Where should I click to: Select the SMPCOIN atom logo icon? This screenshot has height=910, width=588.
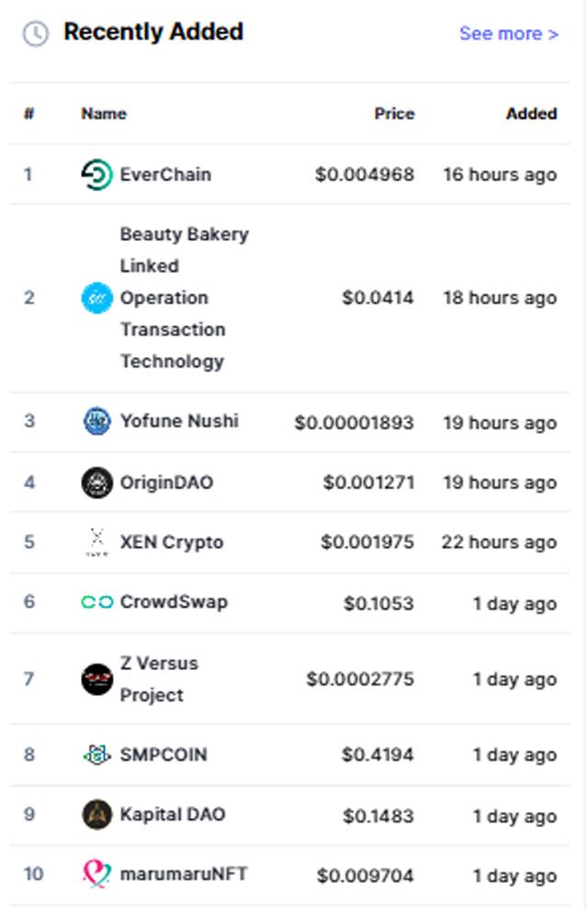[x=96, y=755]
